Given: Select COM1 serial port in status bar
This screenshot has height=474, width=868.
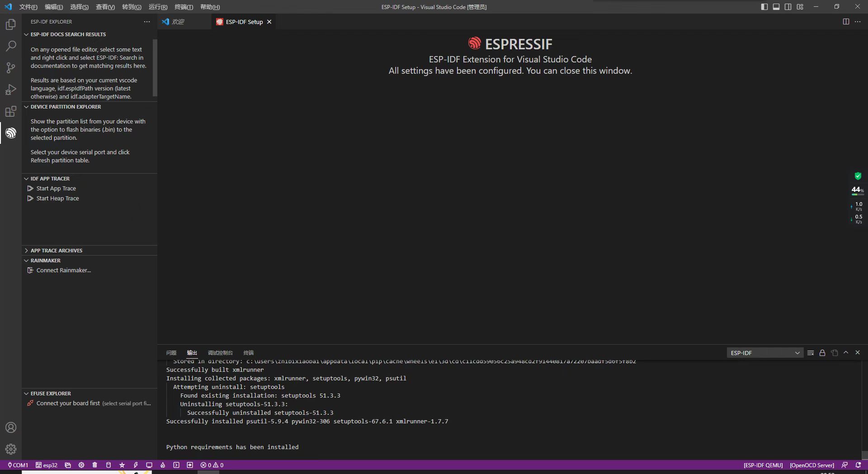Looking at the screenshot, I should click(x=18, y=465).
